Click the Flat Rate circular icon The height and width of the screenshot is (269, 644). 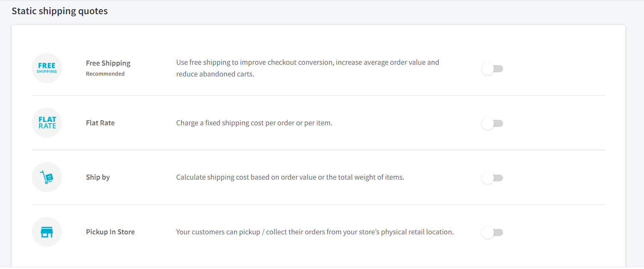[47, 123]
